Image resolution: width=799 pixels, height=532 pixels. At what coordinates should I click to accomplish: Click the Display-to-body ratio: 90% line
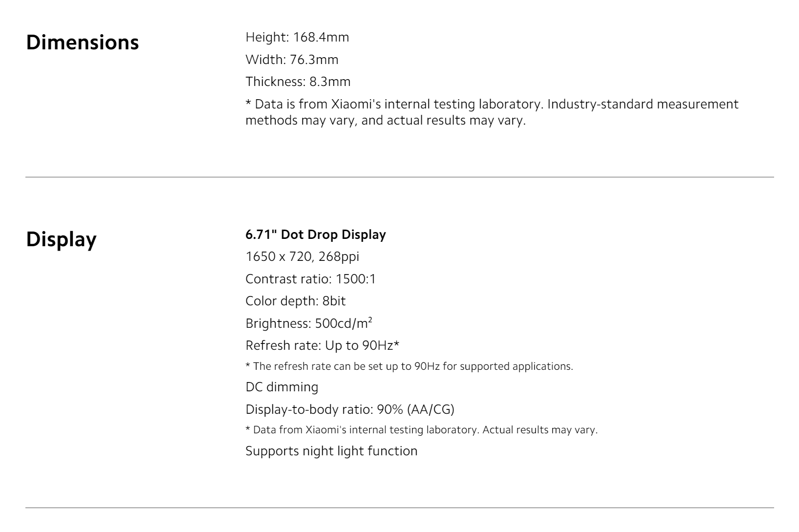pyautogui.click(x=350, y=409)
